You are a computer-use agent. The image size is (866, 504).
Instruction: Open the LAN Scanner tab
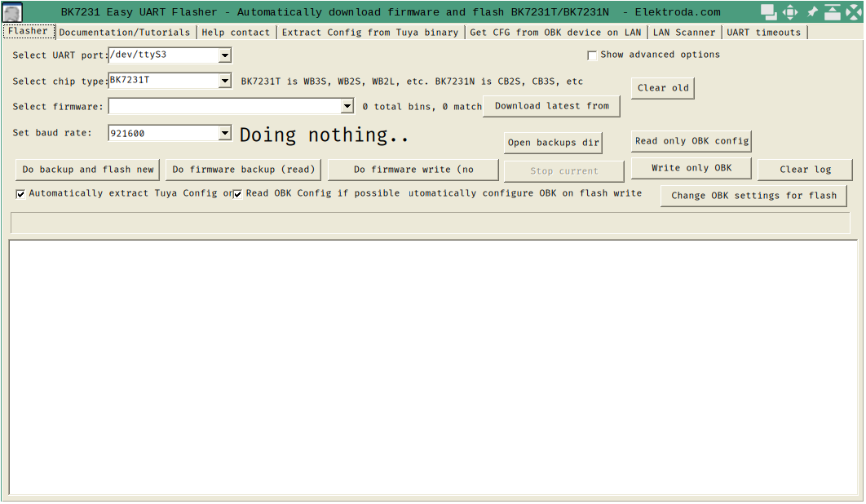684,33
